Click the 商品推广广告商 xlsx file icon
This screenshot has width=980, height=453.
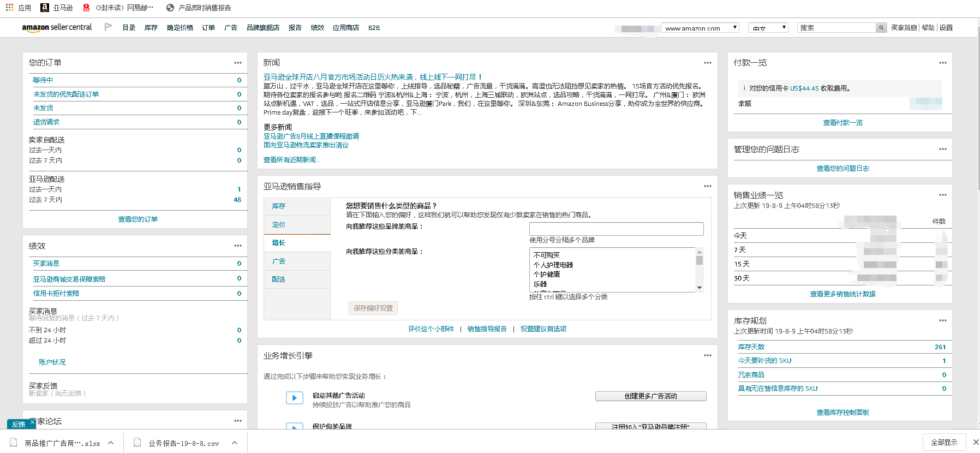tap(14, 443)
